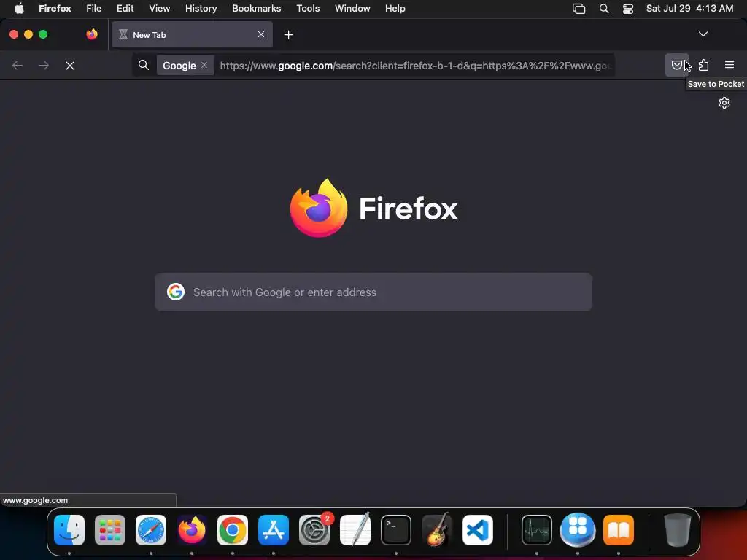Go back with the back arrow
Image resolution: width=747 pixels, height=560 pixels.
[18, 66]
